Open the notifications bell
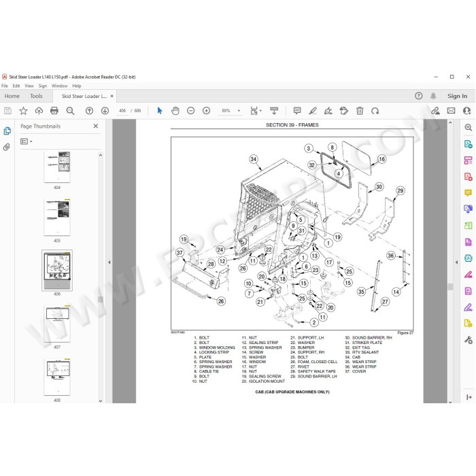This screenshot has height=476, width=476. point(433,96)
